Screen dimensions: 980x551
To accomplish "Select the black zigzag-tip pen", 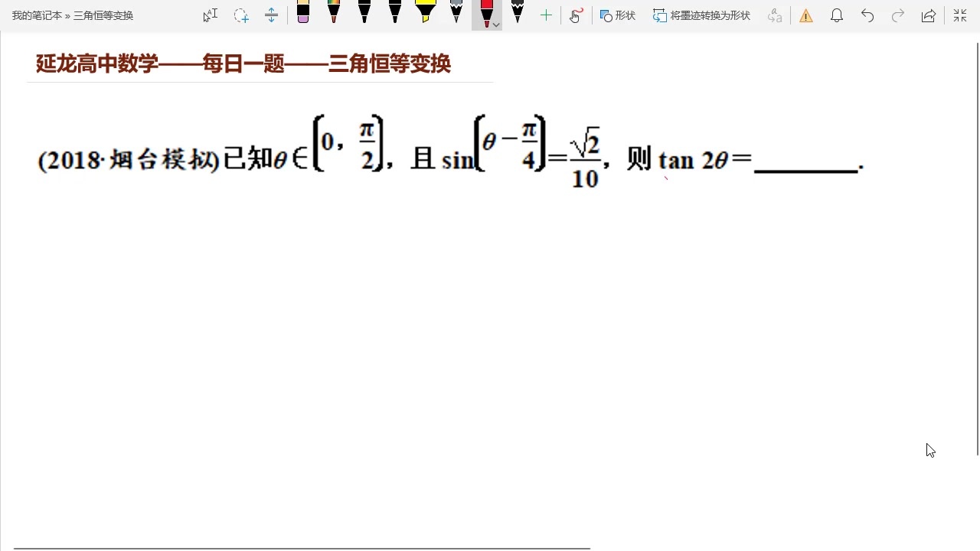I will point(518,12).
